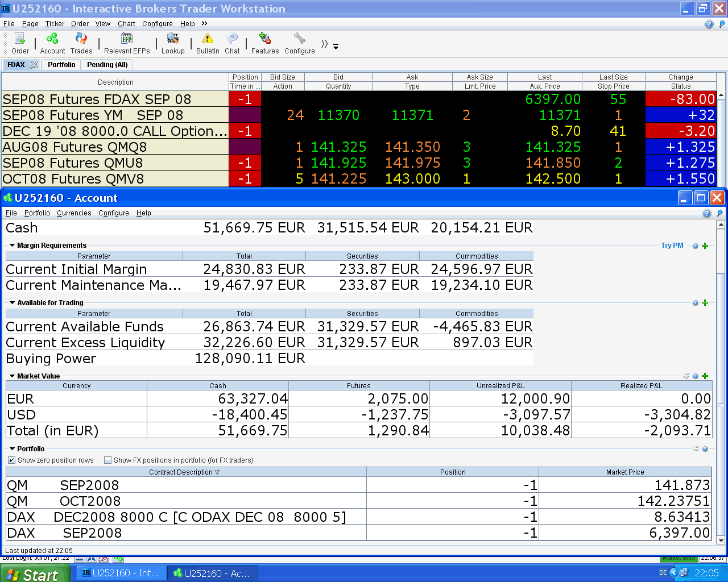Click the DE language indicator in system tray

(663, 573)
